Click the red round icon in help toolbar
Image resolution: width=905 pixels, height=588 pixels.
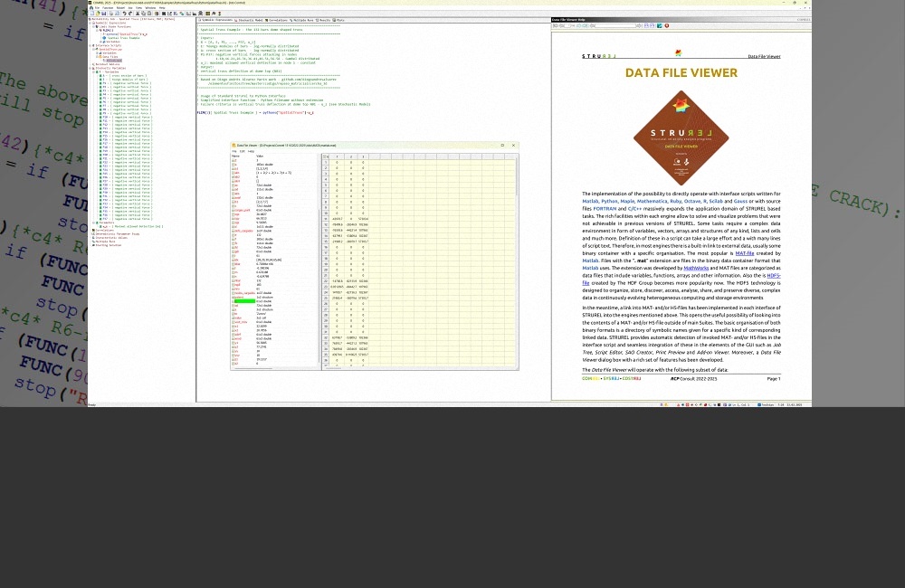click(667, 25)
